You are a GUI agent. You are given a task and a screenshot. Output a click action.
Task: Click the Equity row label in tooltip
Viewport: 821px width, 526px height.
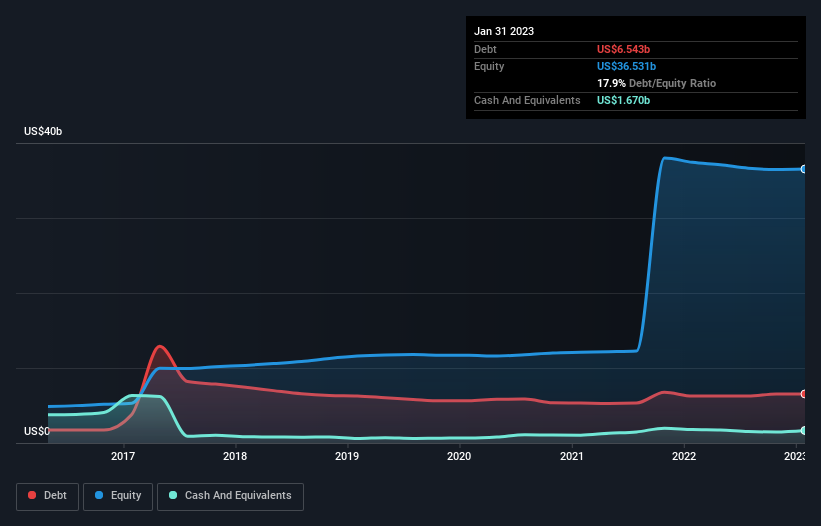489,66
